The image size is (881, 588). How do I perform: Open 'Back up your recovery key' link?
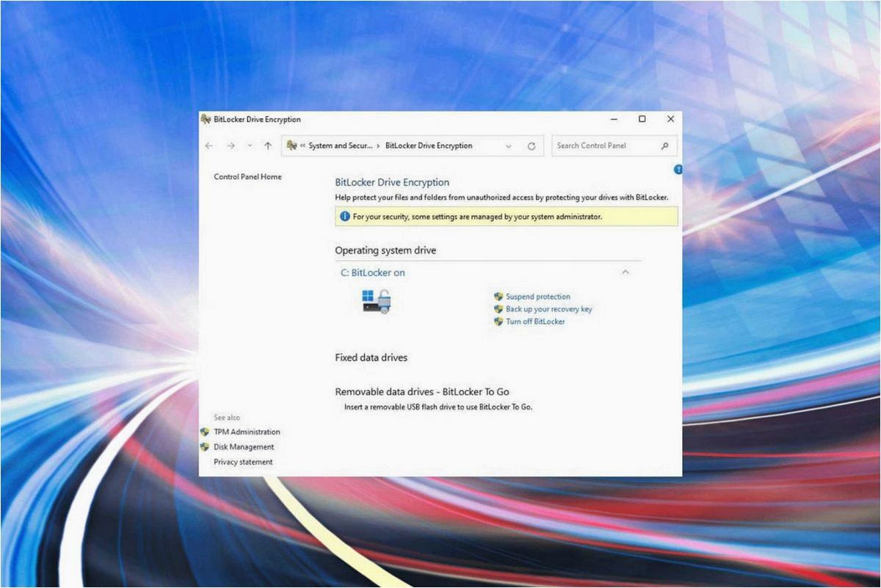[548, 309]
